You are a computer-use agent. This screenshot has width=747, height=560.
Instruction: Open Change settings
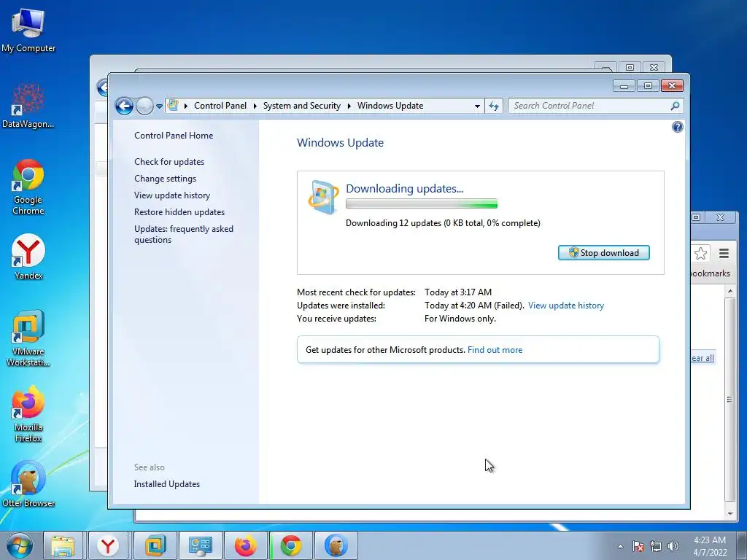[166, 179]
